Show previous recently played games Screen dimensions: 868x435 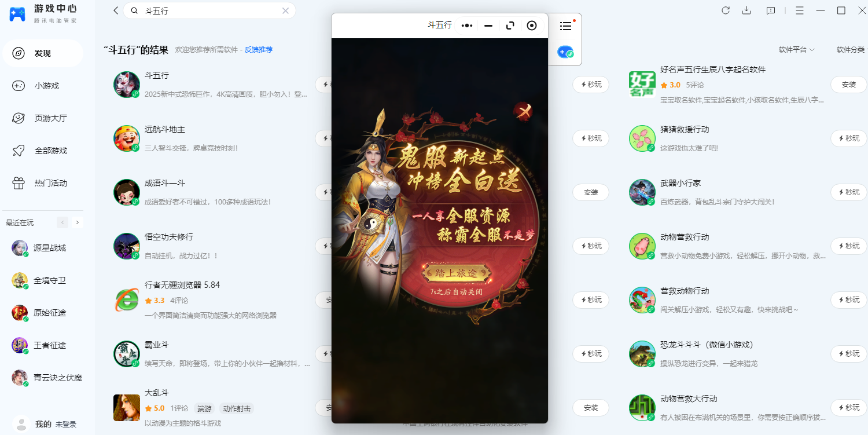pos(62,222)
